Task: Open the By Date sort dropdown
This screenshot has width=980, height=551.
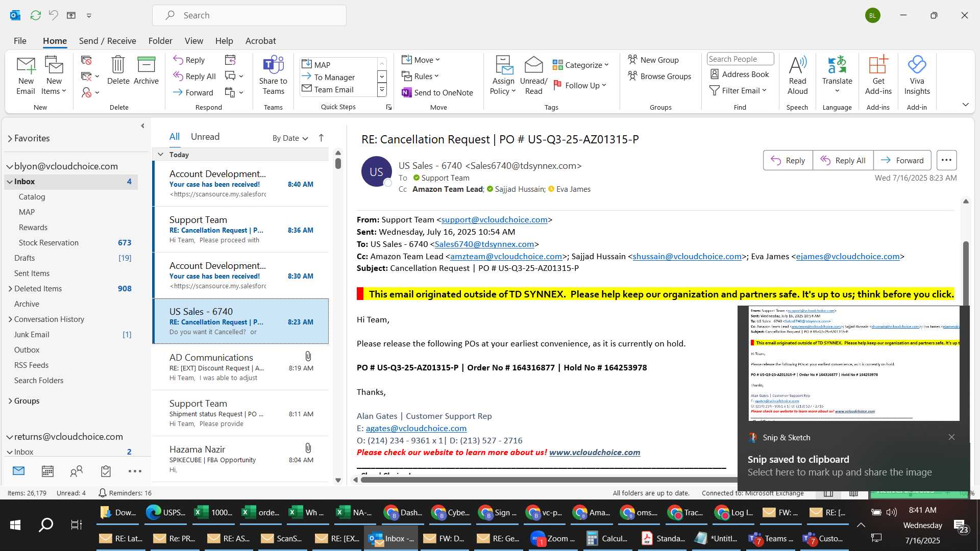Action: pos(290,138)
